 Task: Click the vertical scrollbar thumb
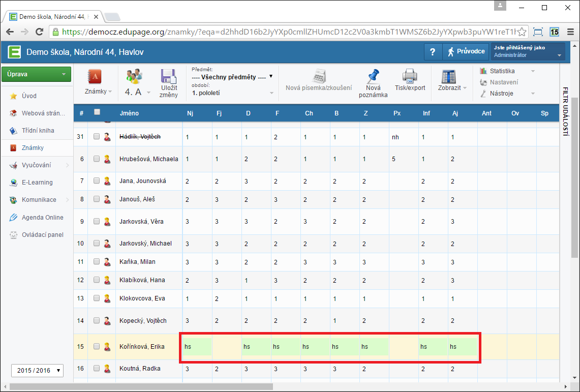pyautogui.click(x=574, y=177)
